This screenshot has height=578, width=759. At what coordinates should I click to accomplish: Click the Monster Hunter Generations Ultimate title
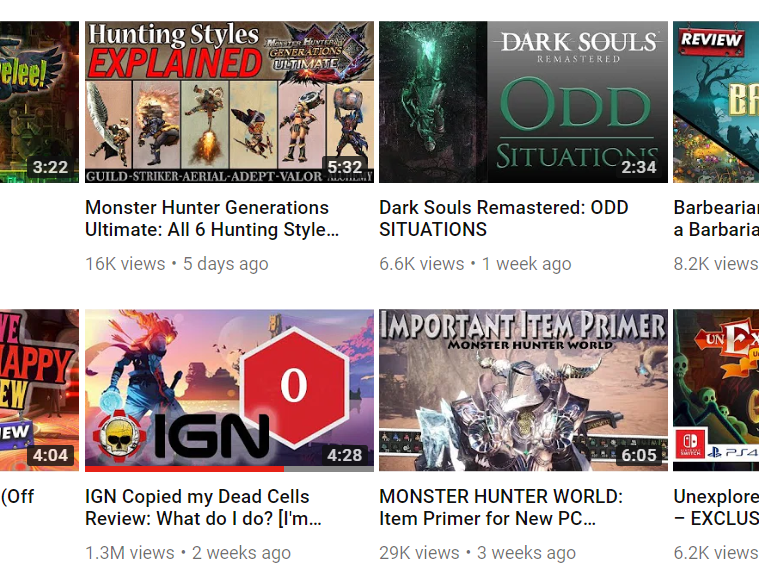pos(212,218)
